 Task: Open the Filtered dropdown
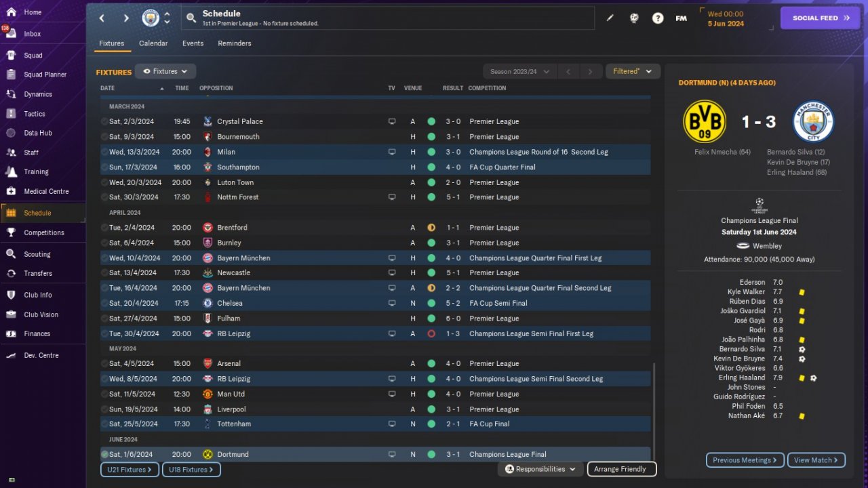coord(633,71)
